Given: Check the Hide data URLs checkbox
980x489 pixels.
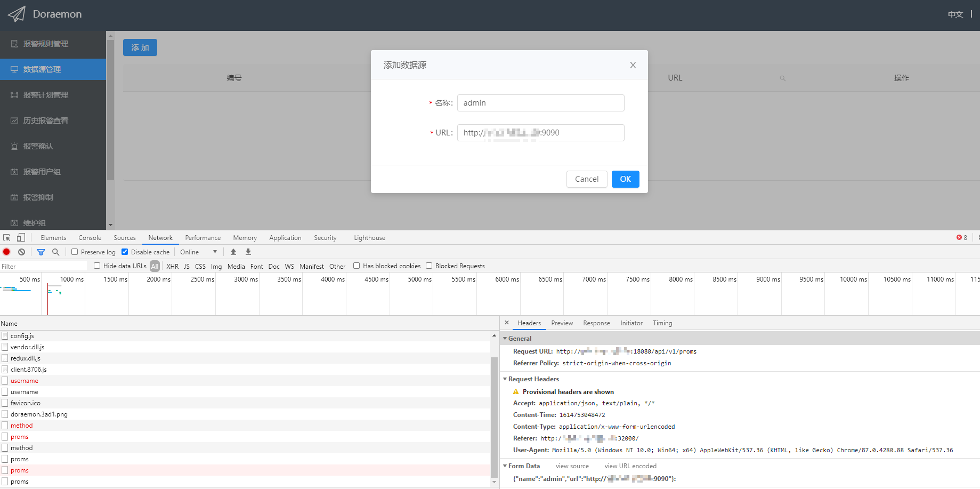Looking at the screenshot, I should (96, 266).
